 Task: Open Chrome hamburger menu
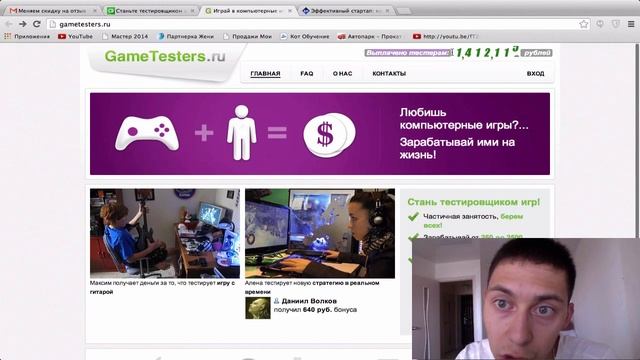[631, 24]
